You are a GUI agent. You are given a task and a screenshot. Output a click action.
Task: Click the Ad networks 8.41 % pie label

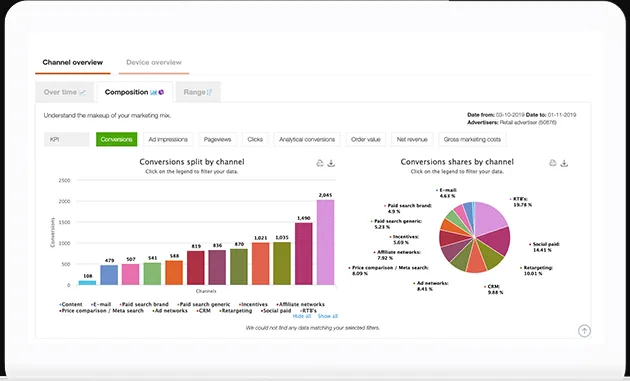[430, 286]
